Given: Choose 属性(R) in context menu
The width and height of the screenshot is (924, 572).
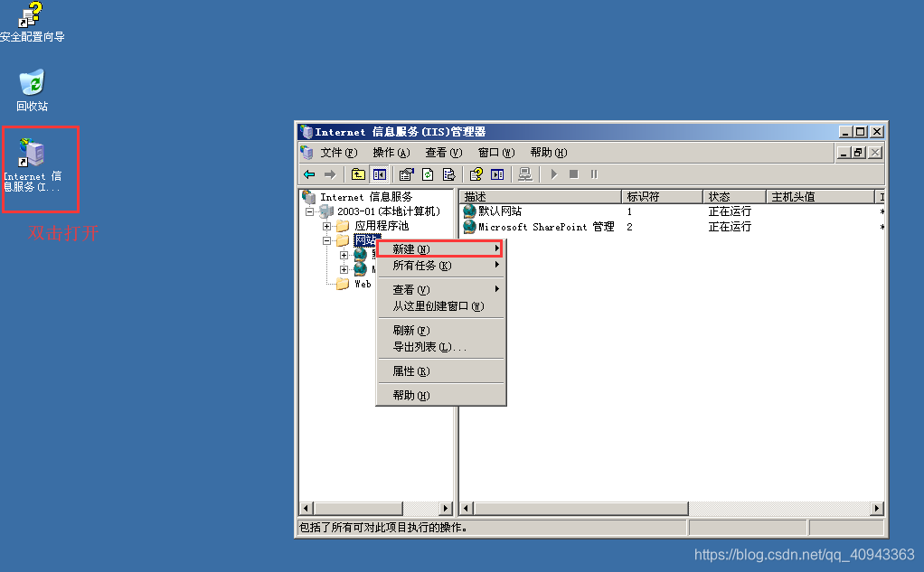Looking at the screenshot, I should coord(441,371).
